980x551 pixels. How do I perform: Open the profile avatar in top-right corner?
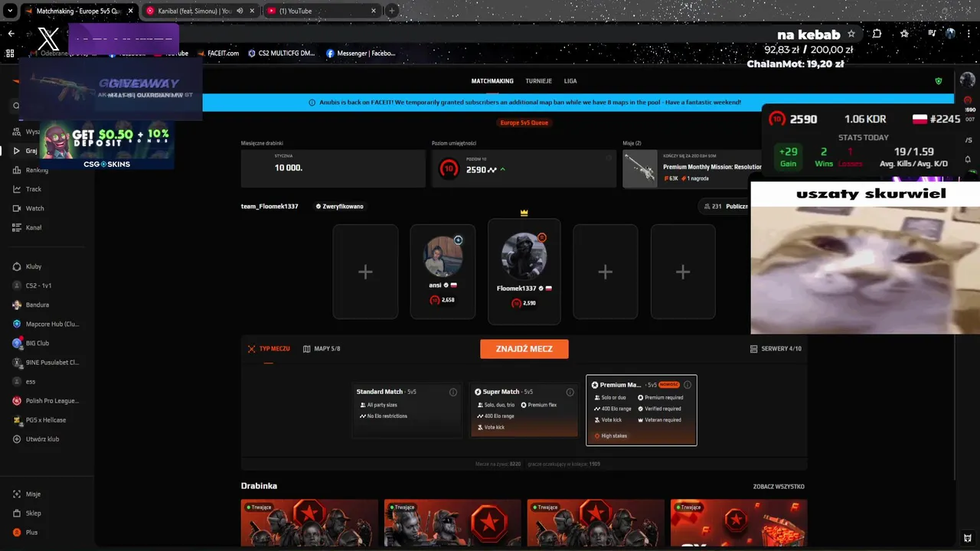click(x=968, y=80)
